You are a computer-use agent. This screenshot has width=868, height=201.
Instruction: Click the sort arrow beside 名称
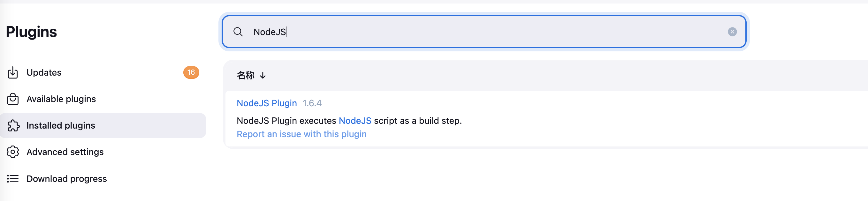(263, 76)
